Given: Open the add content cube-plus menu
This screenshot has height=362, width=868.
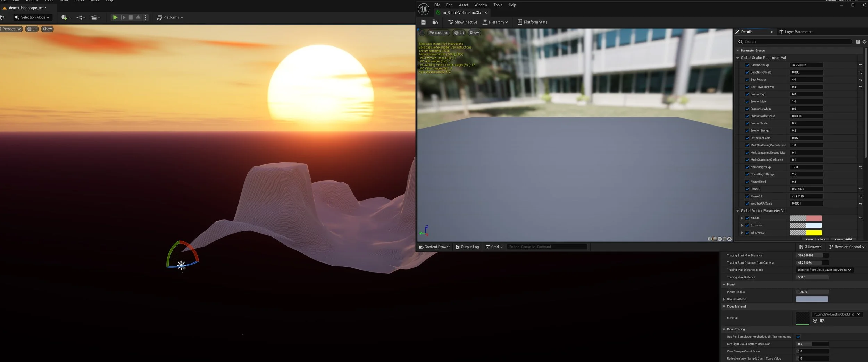Looking at the screenshot, I should click(66, 17).
